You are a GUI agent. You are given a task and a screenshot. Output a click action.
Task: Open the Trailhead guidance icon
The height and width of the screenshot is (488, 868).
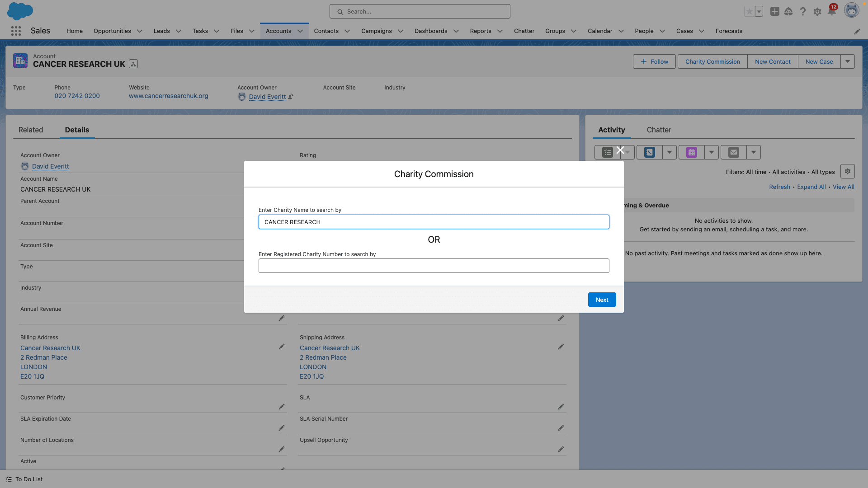coord(788,12)
